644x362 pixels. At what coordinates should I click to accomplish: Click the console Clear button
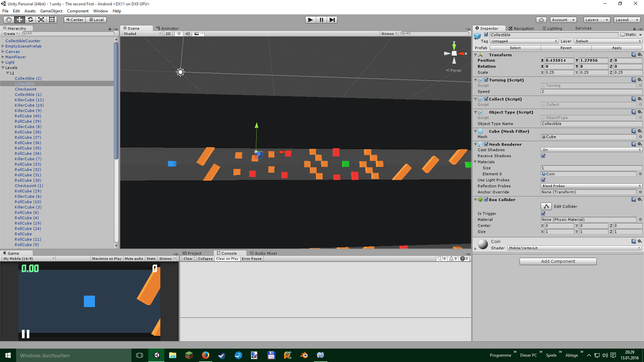[x=188, y=259]
